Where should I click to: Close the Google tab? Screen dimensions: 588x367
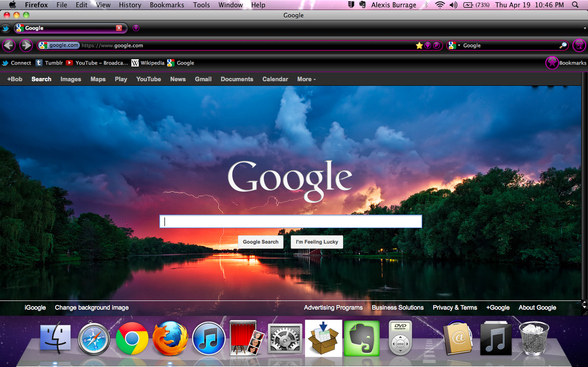tap(119, 28)
